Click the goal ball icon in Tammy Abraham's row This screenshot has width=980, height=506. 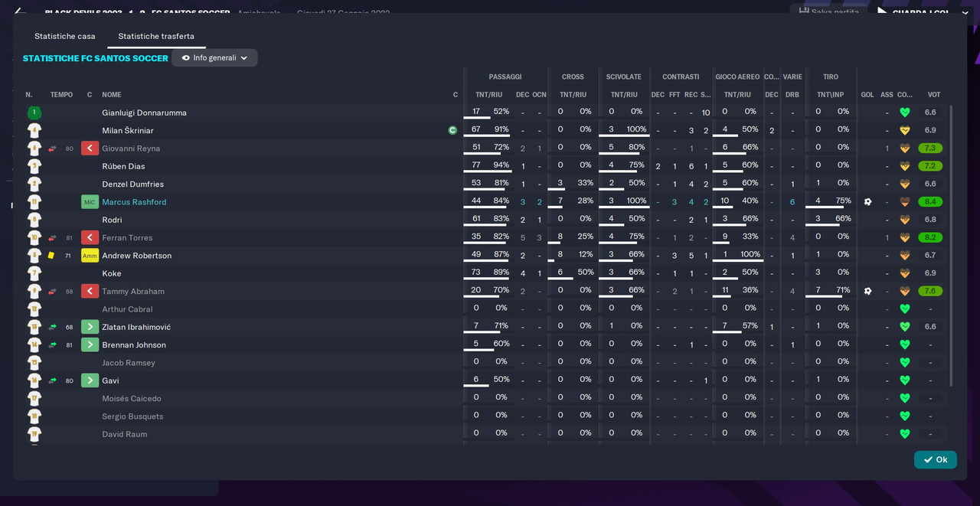tap(867, 292)
